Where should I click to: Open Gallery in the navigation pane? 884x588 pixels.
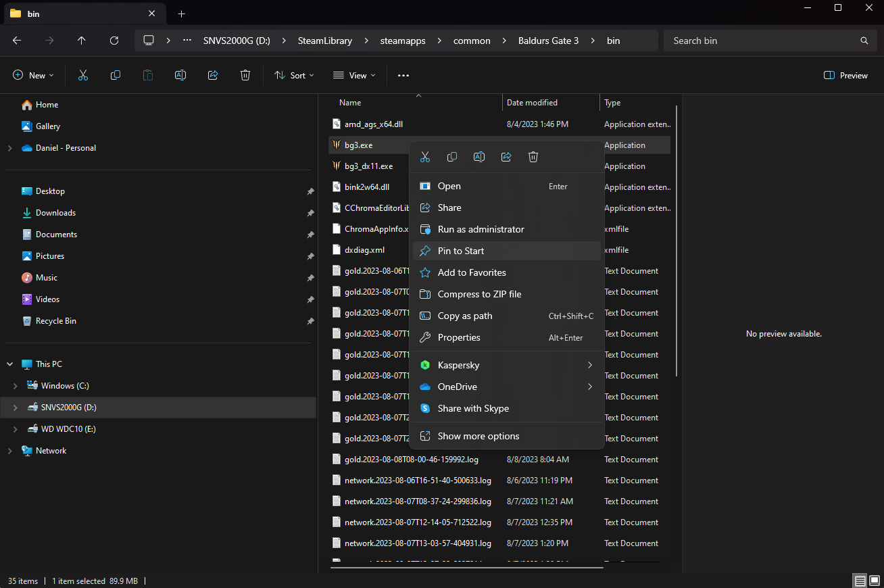[x=47, y=126]
